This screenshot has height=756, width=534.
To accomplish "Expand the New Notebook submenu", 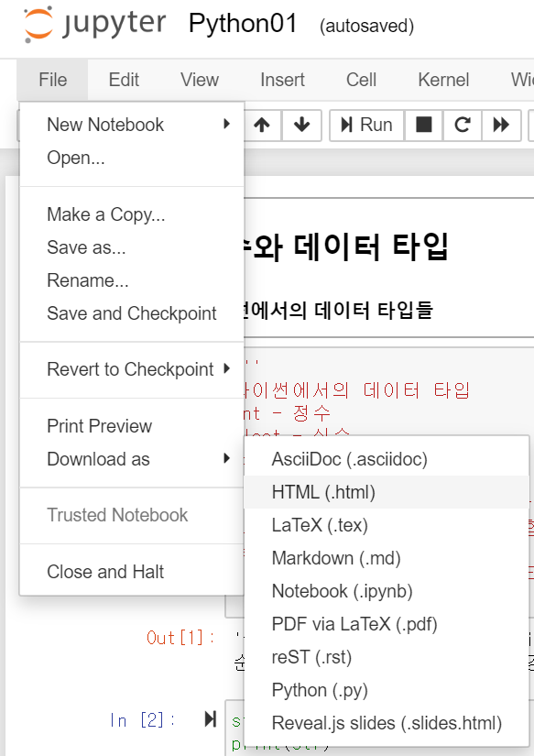I will click(x=132, y=125).
